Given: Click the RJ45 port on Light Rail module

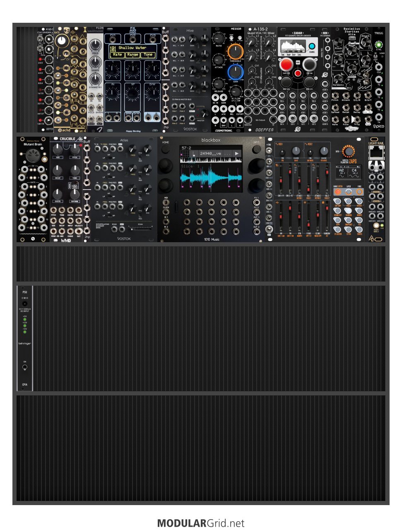Looking at the screenshot, I should (x=376, y=153).
